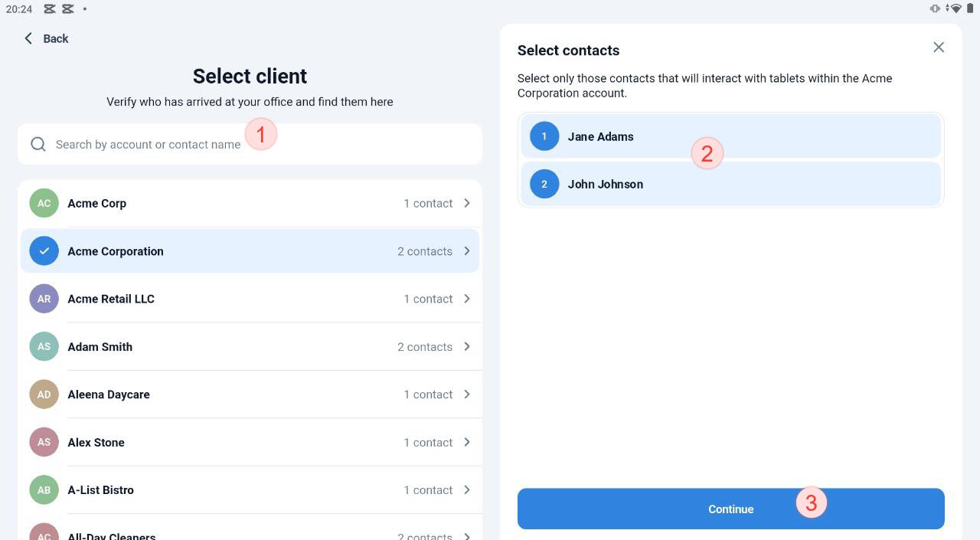
Task: Go Back to the previous screen
Action: coord(47,38)
